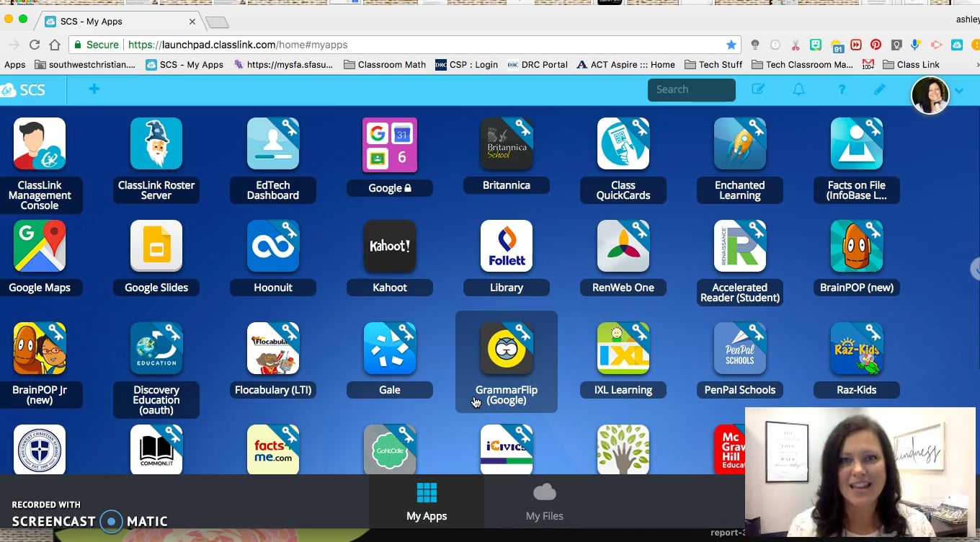Viewport: 980px width, 542px height.
Task: Open notifications bell in ClassLink header
Action: click(798, 89)
